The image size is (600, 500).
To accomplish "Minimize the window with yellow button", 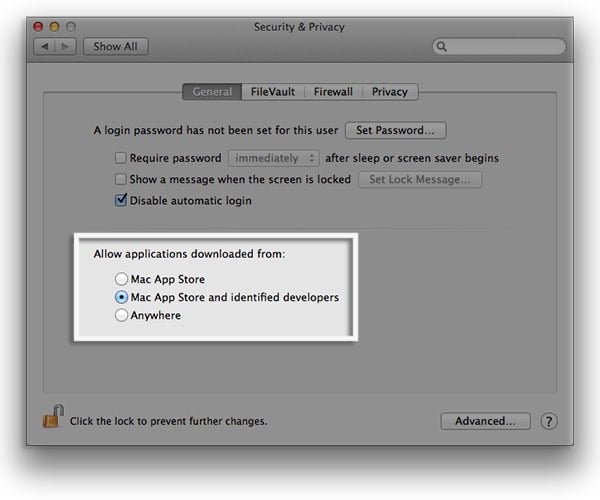I will 54,26.
